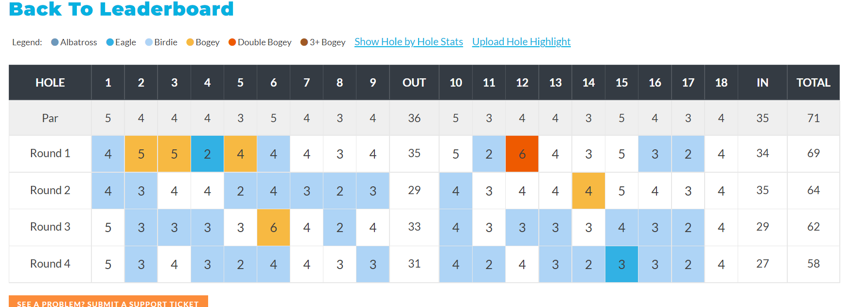Select Round 1 eagle on hole 4
This screenshot has height=307, width=868.
(207, 154)
